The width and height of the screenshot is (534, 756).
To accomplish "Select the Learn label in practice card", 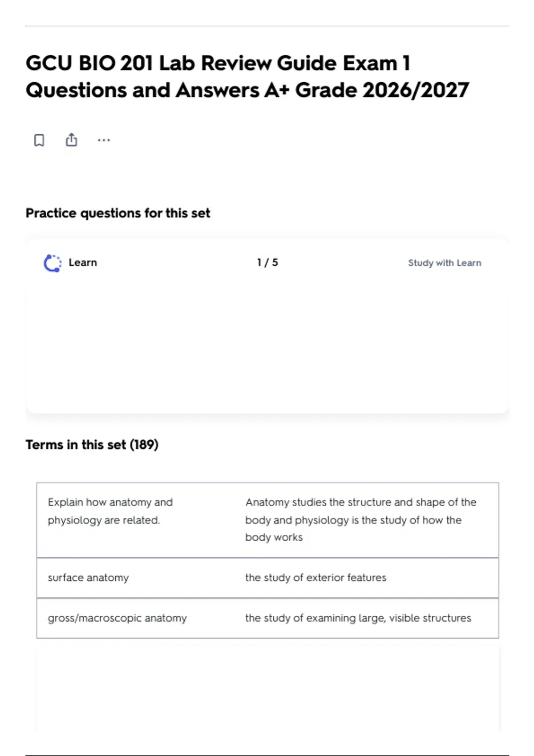I will (x=83, y=262).
